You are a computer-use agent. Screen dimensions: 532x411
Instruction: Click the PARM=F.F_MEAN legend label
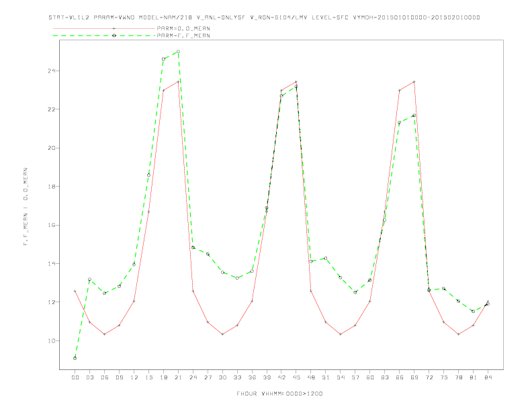click(183, 36)
